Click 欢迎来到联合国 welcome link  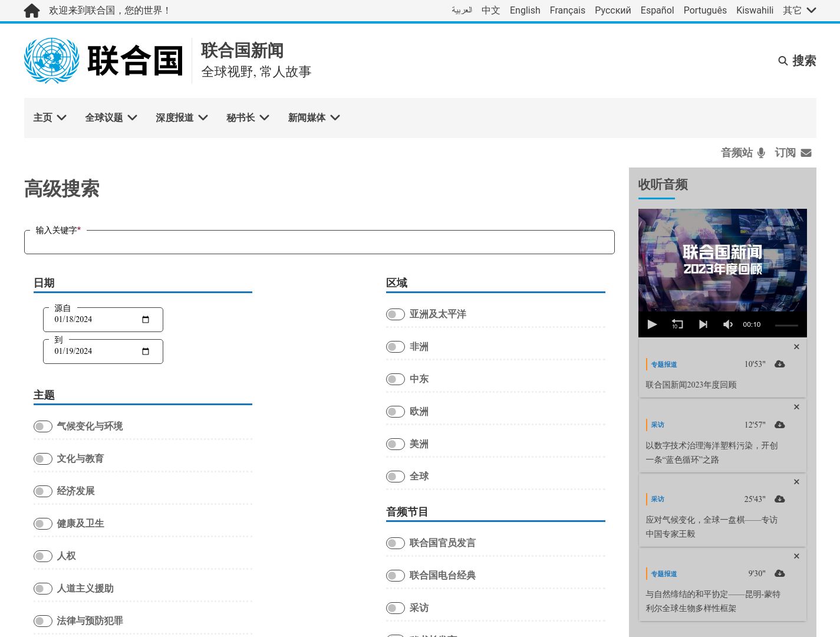pyautogui.click(x=109, y=10)
